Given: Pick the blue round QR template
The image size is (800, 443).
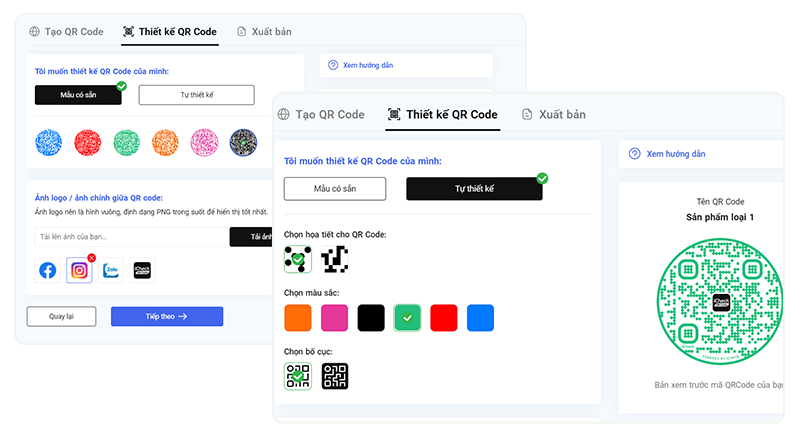Looking at the screenshot, I should (48, 142).
